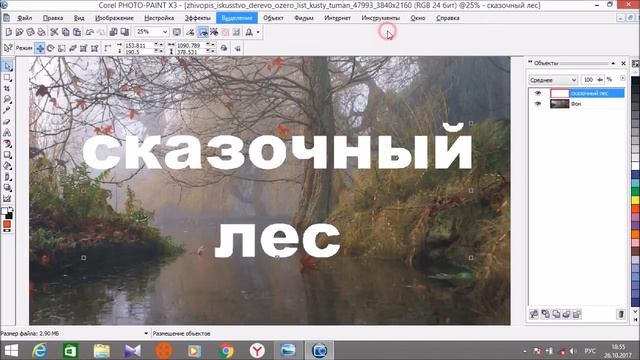640x360 pixels.
Task: Select the Paint brush tool
Action: [x=7, y=177]
